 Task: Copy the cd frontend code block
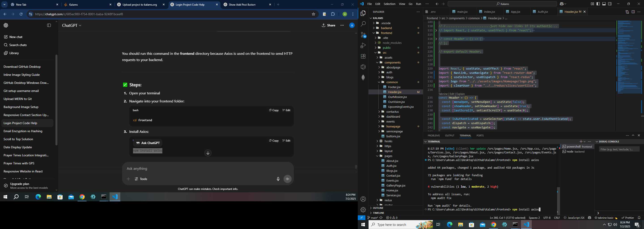coord(274,110)
